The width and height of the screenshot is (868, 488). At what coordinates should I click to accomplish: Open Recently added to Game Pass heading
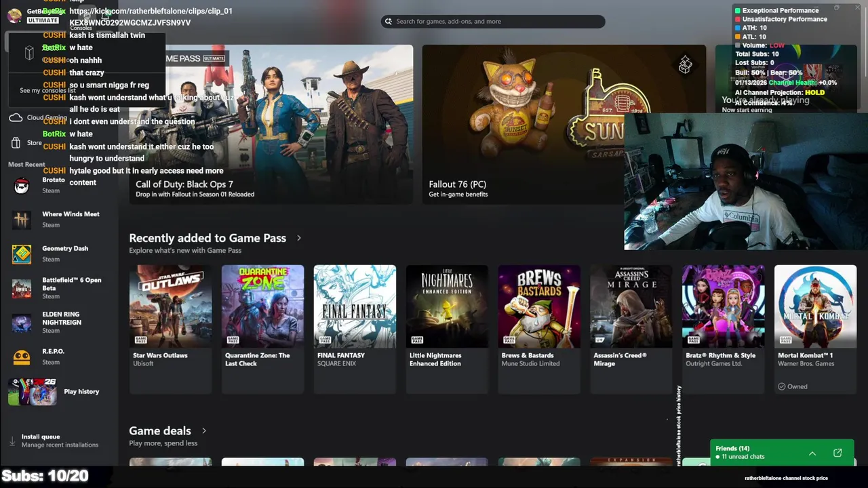208,238
